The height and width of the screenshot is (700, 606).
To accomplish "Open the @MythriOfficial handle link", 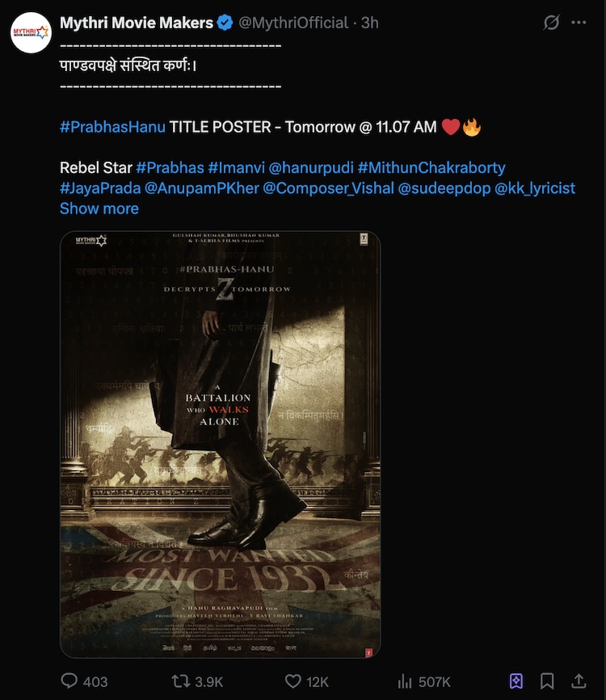I will [x=293, y=23].
